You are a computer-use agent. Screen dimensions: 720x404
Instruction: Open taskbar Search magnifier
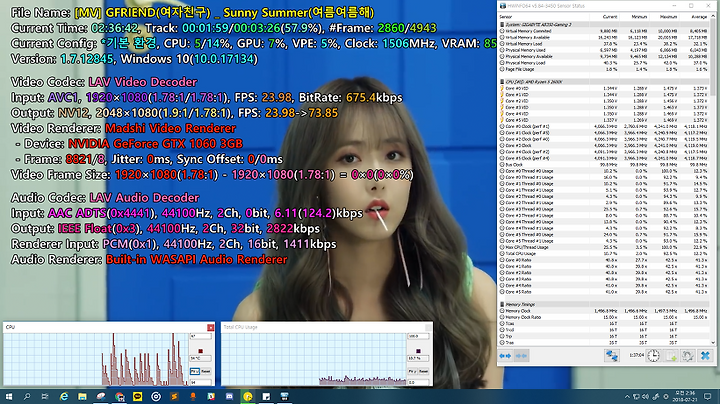click(27, 397)
